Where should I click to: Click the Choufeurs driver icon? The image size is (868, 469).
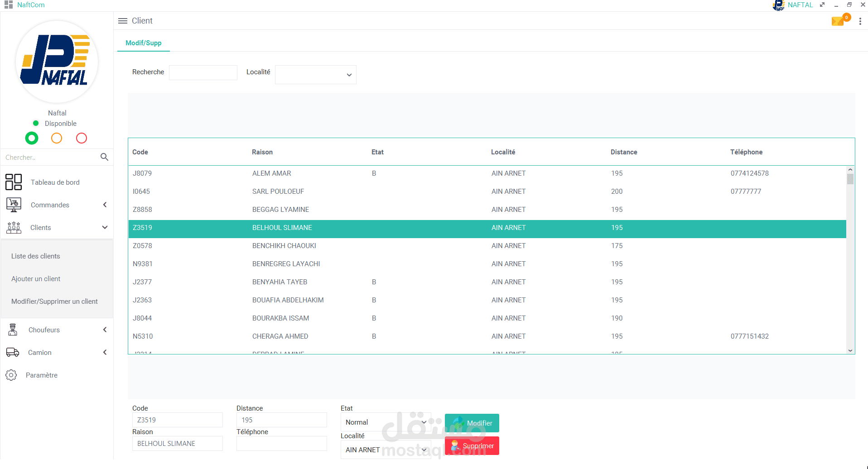13,330
